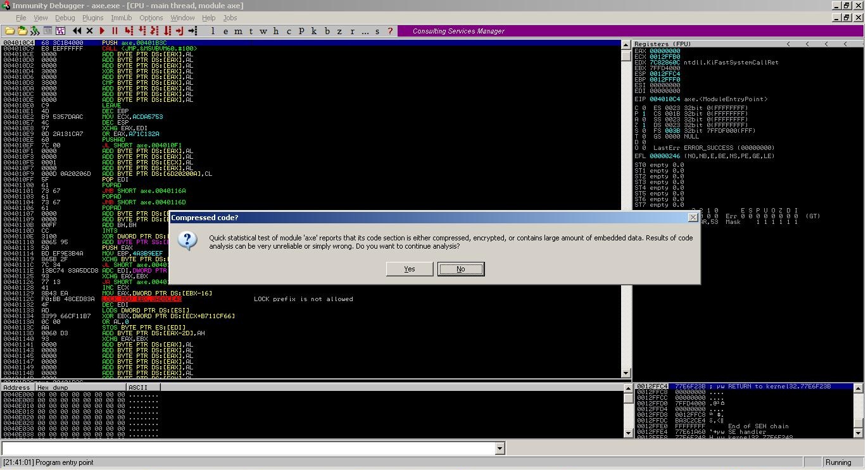Select the PUSH axe.00401B3C instruction line

[x=310, y=43]
